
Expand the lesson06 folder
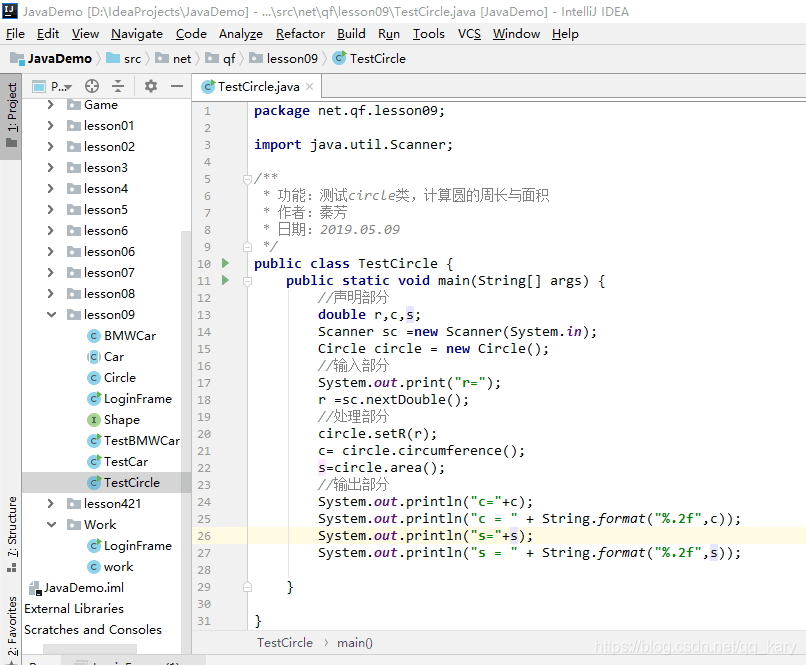(x=50, y=252)
